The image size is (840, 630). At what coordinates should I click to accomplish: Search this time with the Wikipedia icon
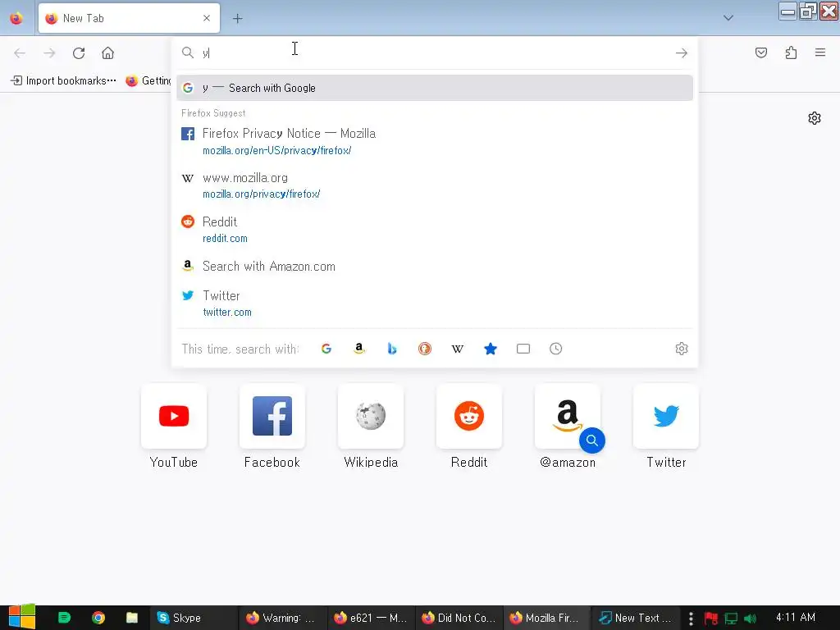pos(458,349)
